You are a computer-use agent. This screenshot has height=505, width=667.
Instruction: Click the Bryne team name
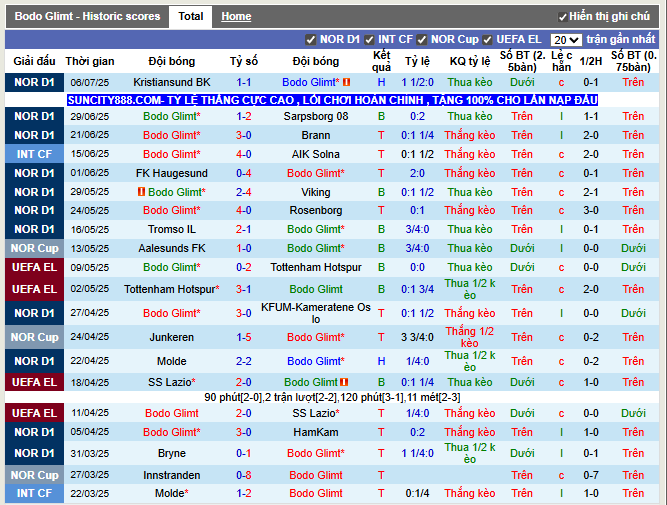(x=171, y=453)
